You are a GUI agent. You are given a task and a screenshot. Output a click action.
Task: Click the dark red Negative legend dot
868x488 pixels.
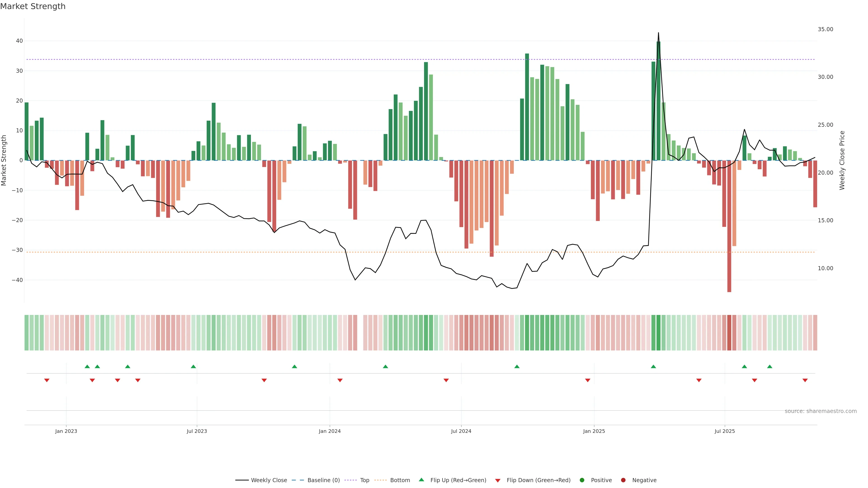tap(623, 480)
